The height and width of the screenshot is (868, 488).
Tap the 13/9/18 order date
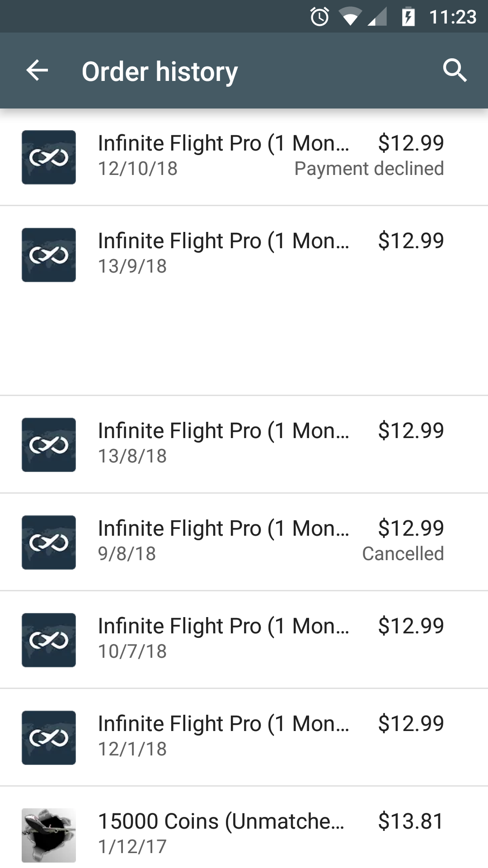click(132, 266)
